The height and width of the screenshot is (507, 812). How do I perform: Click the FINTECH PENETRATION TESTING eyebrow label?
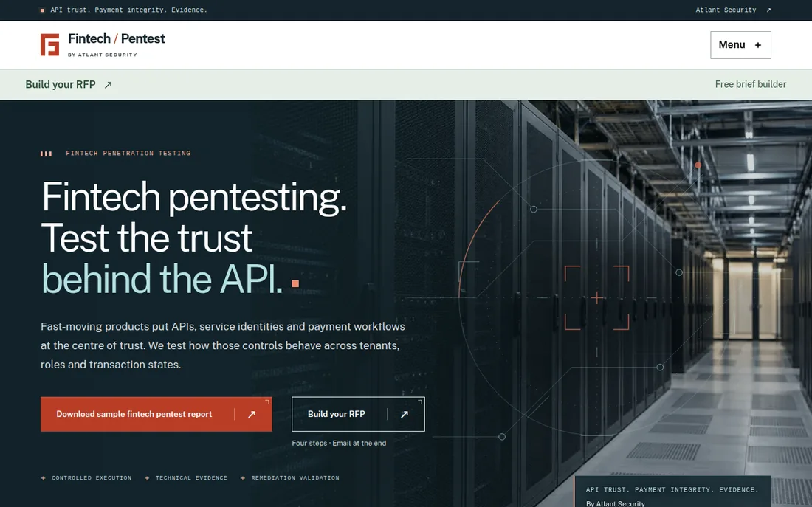point(128,154)
